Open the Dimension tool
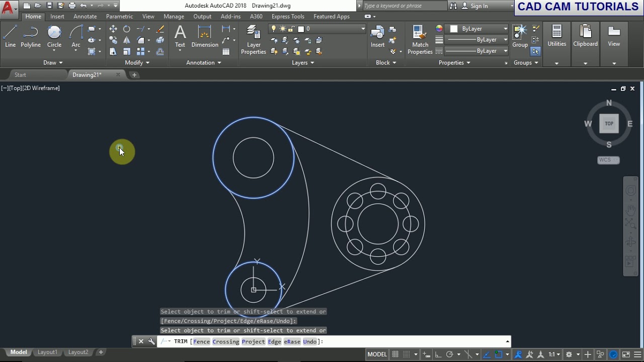 205,37
